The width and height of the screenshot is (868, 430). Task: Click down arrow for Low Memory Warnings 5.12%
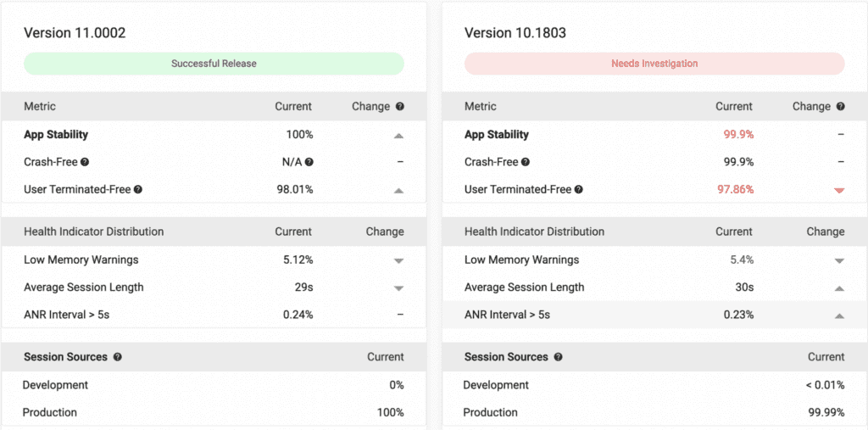398,260
